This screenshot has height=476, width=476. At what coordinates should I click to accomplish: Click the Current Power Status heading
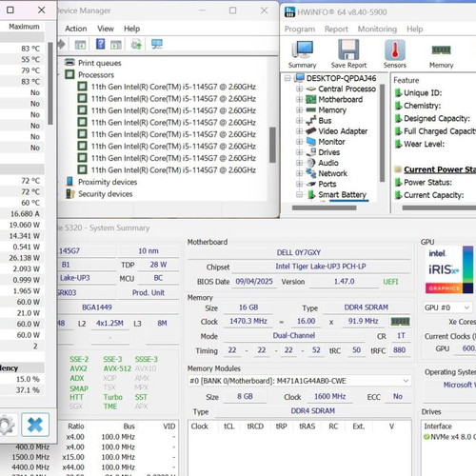[440, 169]
